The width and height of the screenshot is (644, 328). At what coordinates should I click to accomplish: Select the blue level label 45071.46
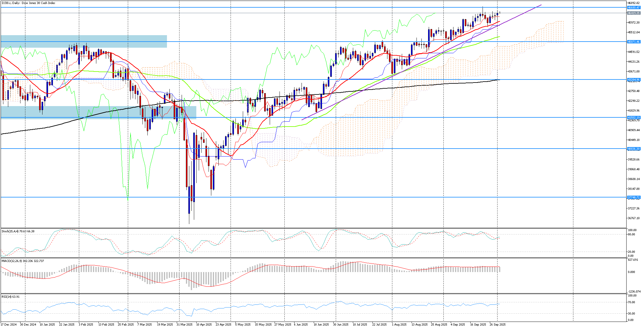[x=633, y=42]
